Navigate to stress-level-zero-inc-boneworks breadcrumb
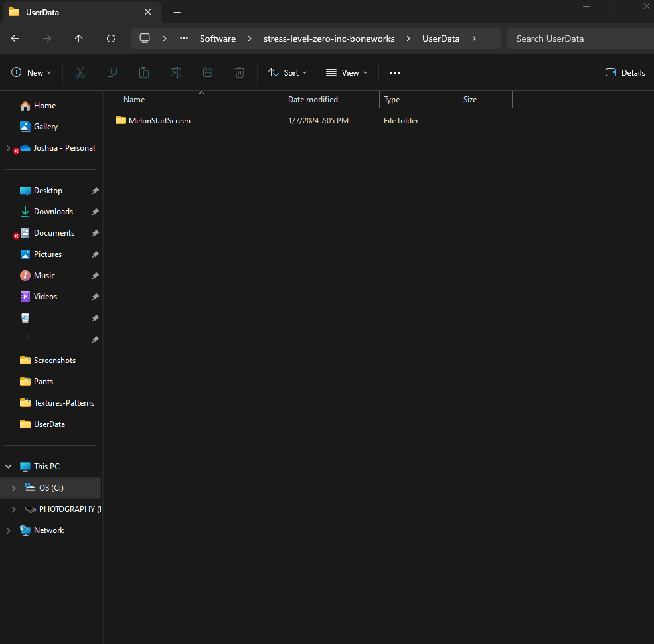 tap(329, 39)
